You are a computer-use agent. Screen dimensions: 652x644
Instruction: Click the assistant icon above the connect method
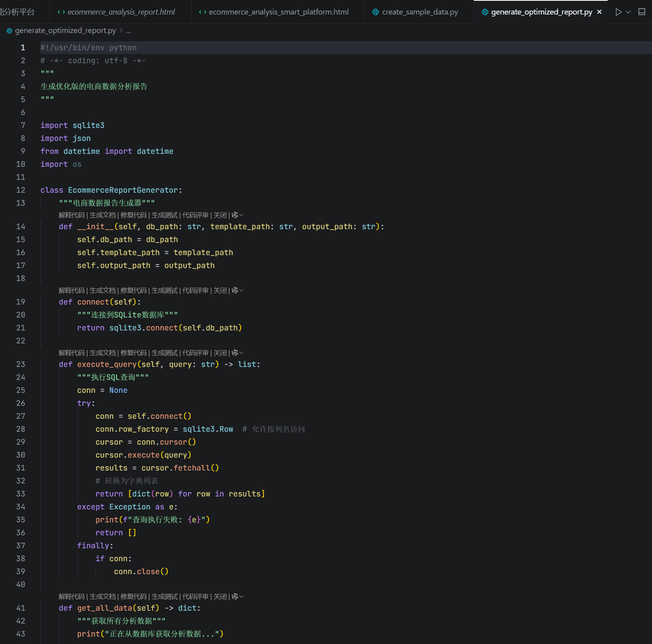(x=235, y=290)
